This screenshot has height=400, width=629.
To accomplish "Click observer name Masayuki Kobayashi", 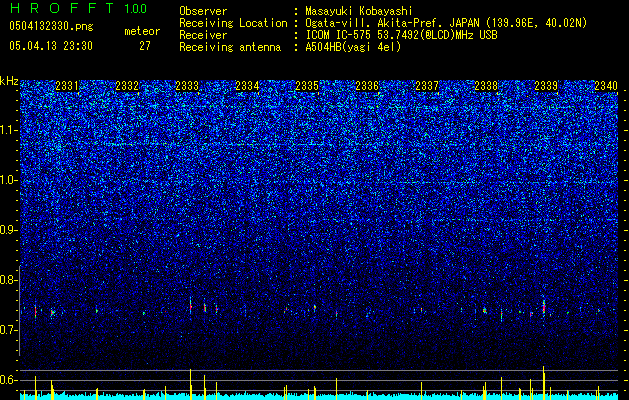I will coord(359,11).
